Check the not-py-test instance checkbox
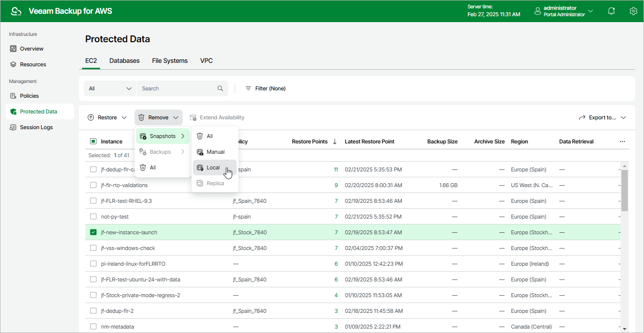Screen dimensions: 644x333 93,217
